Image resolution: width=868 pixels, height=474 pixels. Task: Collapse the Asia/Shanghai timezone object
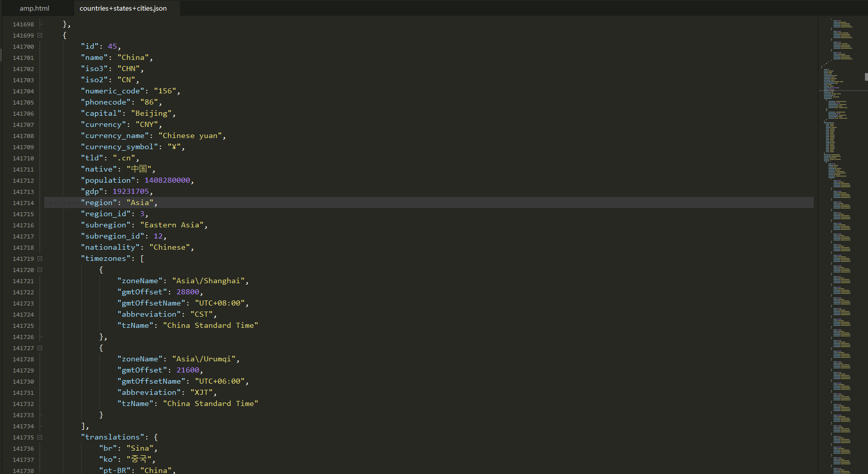(40, 269)
